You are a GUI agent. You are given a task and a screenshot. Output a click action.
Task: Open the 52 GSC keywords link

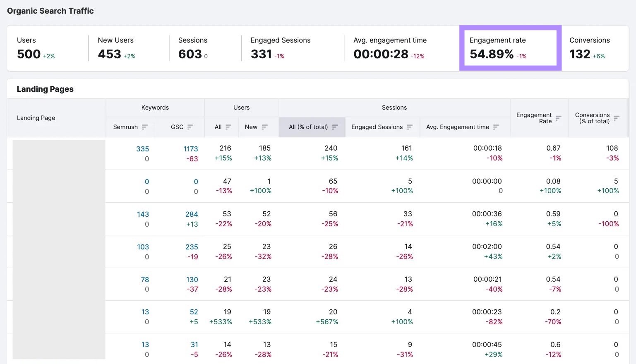click(x=193, y=311)
